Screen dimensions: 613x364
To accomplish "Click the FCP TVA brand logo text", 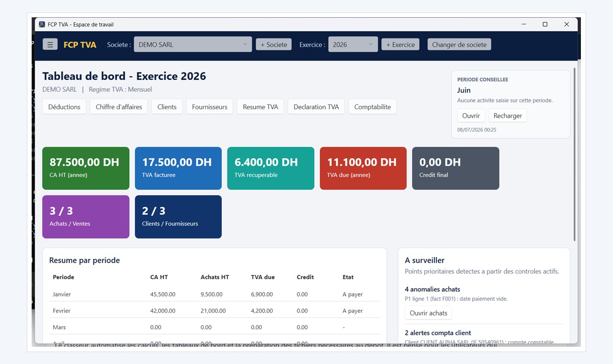I will tap(80, 45).
